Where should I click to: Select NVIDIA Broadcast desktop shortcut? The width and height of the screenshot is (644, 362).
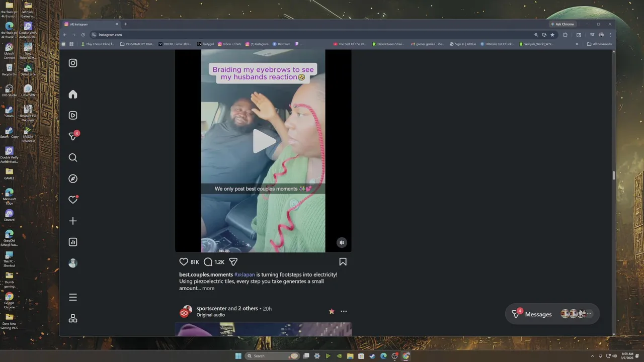coord(28,135)
